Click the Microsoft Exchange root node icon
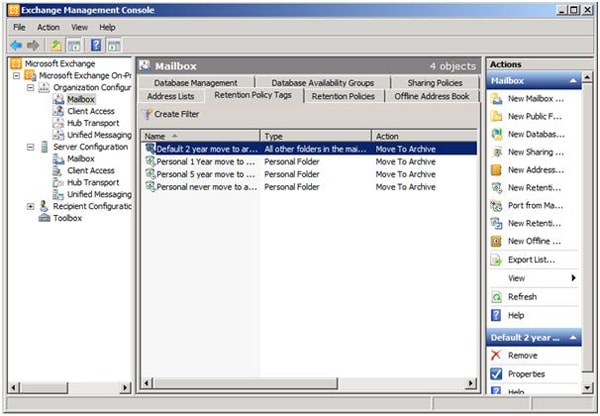Image resolution: width=600 pixels, height=416 pixels. click(16, 63)
